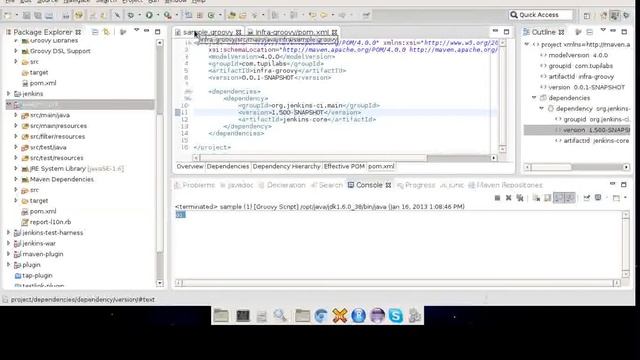The height and width of the screenshot is (360, 640).
Task: Toggle Link with Editor in Package Explorer
Action: tap(107, 32)
